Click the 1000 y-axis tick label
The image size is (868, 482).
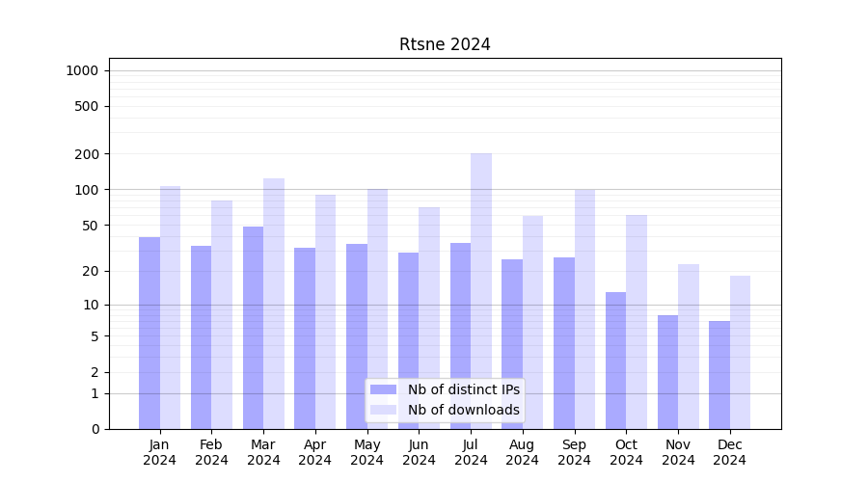pyautogui.click(x=82, y=70)
